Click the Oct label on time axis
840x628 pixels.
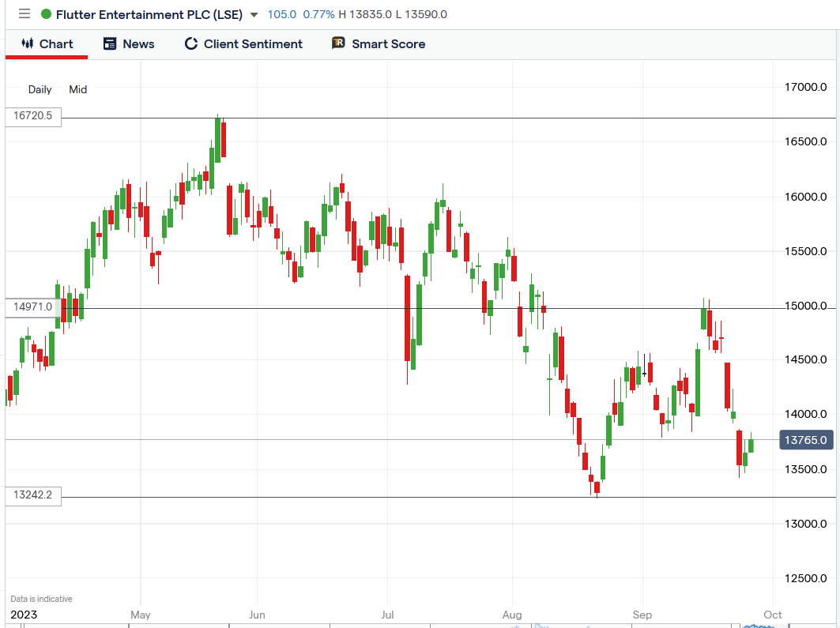point(773,615)
